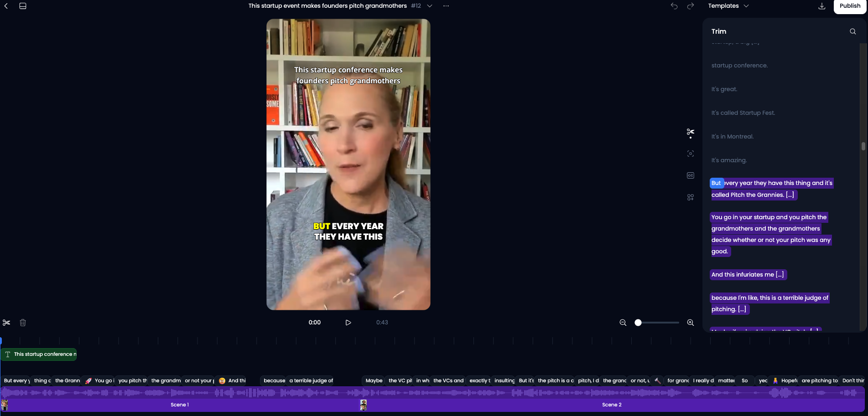Viewport: 868px width, 416px height.
Task: Select the 'But every y' caption chip on timeline
Action: click(x=16, y=380)
